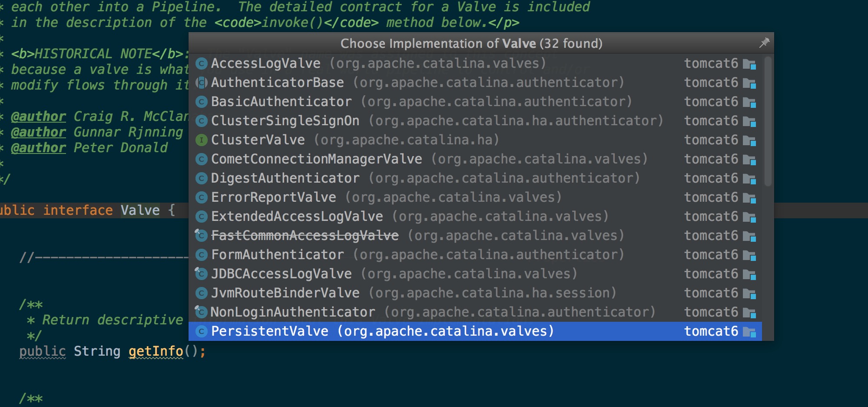Click the String return type in editor
This screenshot has height=407, width=868.
tap(97, 351)
